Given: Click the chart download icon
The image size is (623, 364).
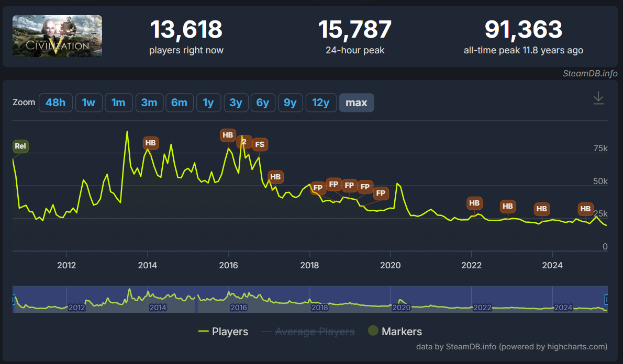Looking at the screenshot, I should tap(598, 98).
